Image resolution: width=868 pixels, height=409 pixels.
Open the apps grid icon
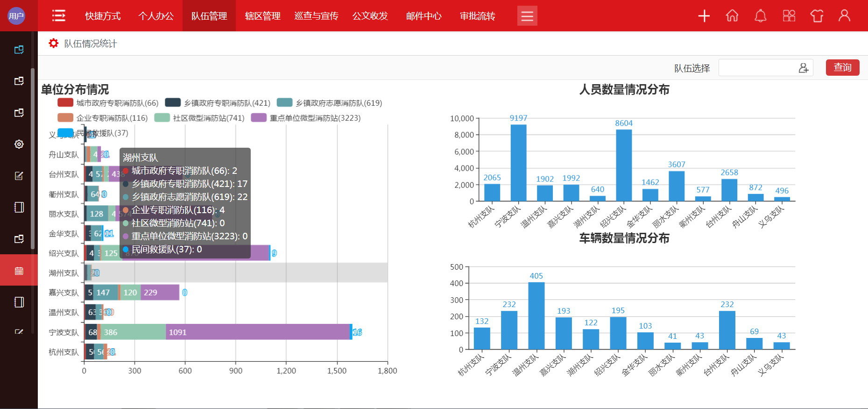tap(789, 16)
